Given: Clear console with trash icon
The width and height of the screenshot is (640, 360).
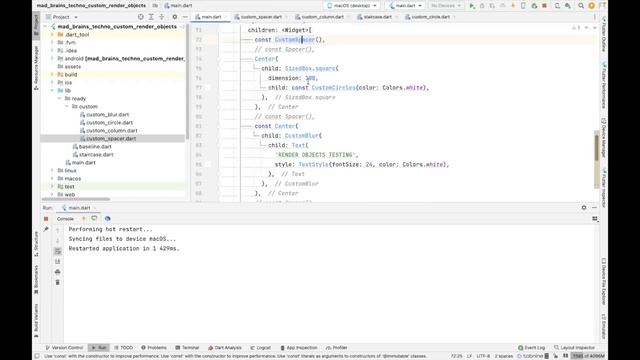Looking at the screenshot, I should [58, 282].
